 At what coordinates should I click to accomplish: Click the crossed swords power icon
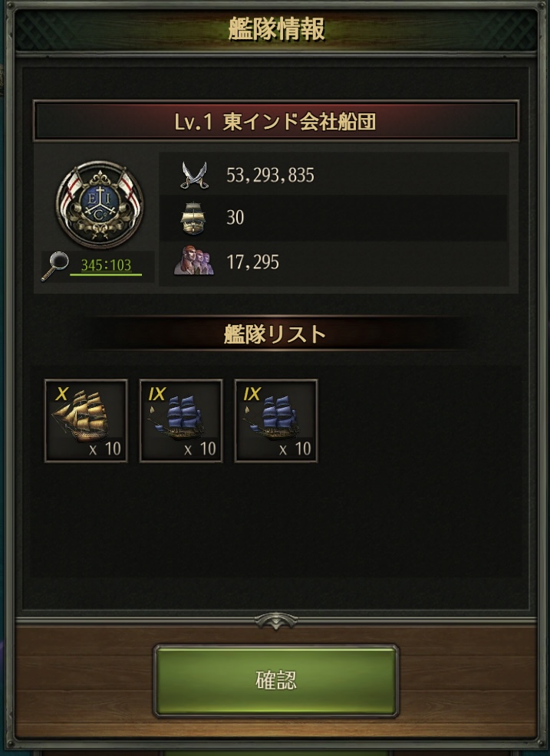coord(194,175)
